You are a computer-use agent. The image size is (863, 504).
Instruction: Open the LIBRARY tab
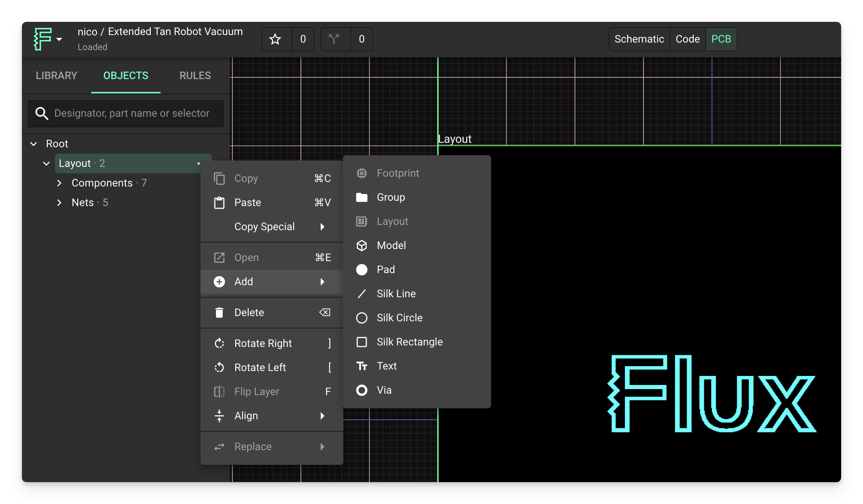[x=57, y=76]
